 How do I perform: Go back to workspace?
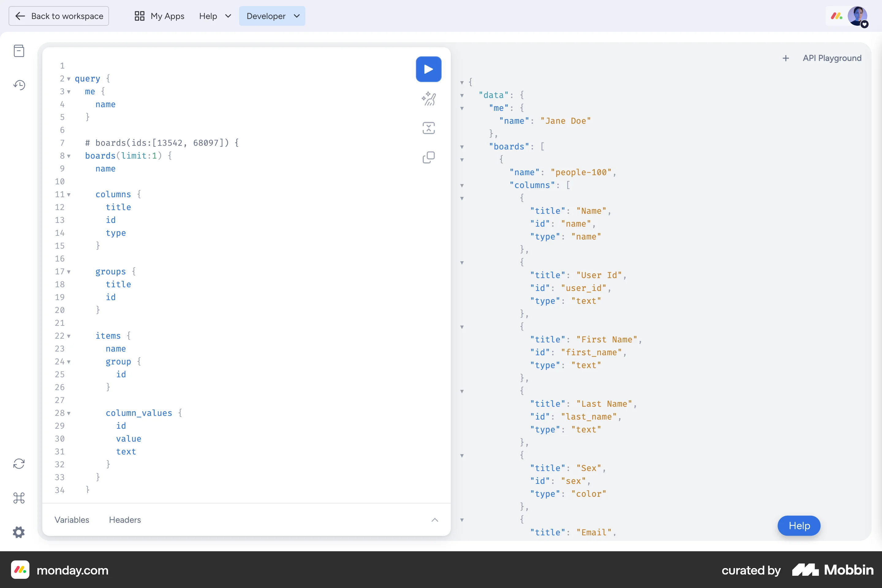[59, 16]
